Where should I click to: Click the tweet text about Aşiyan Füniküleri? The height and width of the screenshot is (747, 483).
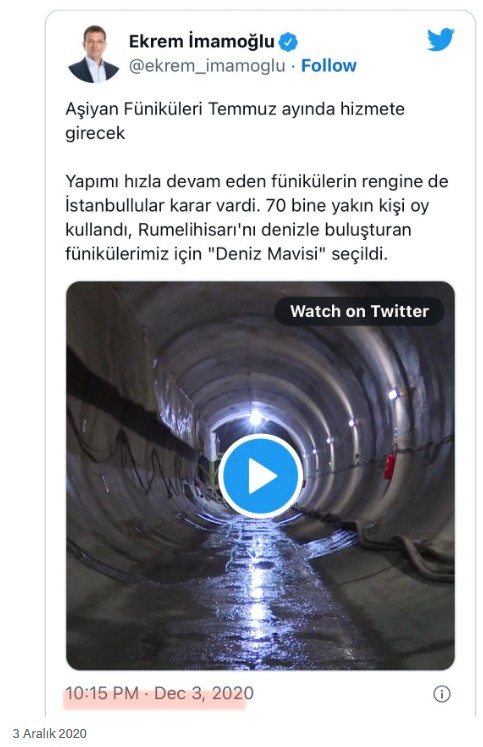pos(235,121)
